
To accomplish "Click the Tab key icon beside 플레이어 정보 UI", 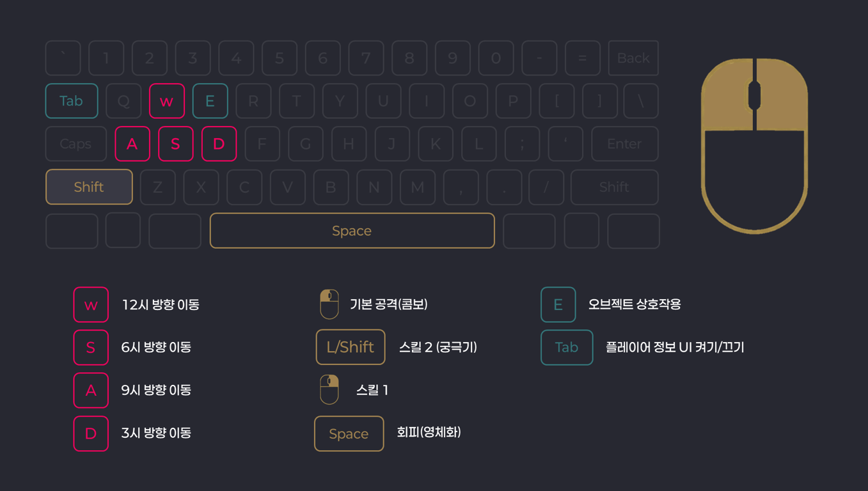I will click(567, 348).
